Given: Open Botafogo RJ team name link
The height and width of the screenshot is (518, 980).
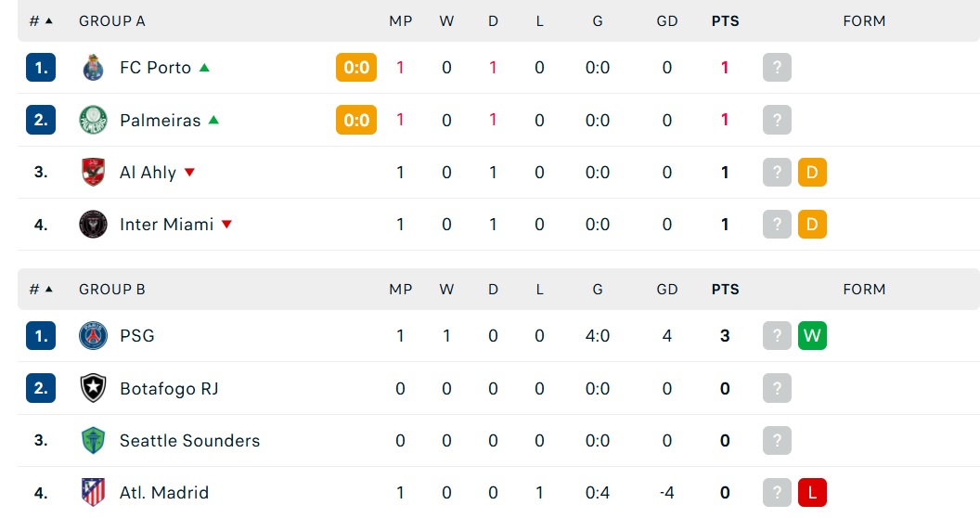Looking at the screenshot, I should coord(170,389).
